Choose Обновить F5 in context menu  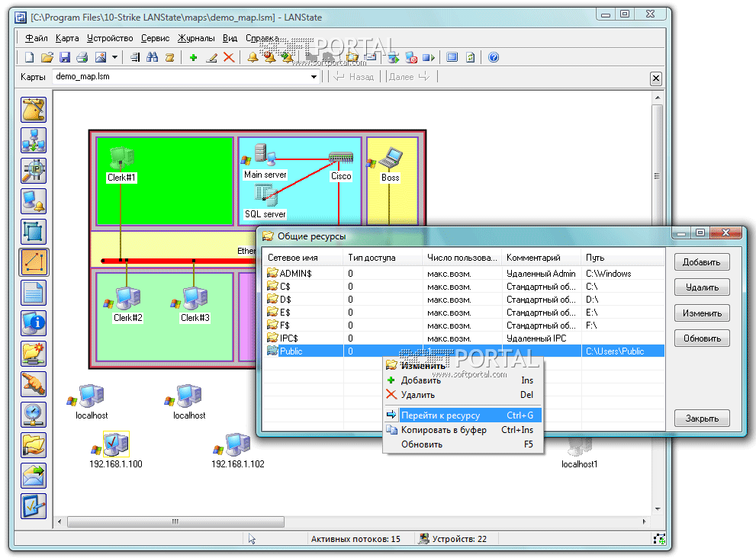463,444
